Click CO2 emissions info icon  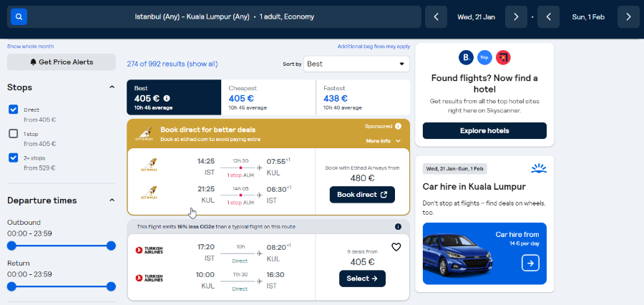point(398,226)
